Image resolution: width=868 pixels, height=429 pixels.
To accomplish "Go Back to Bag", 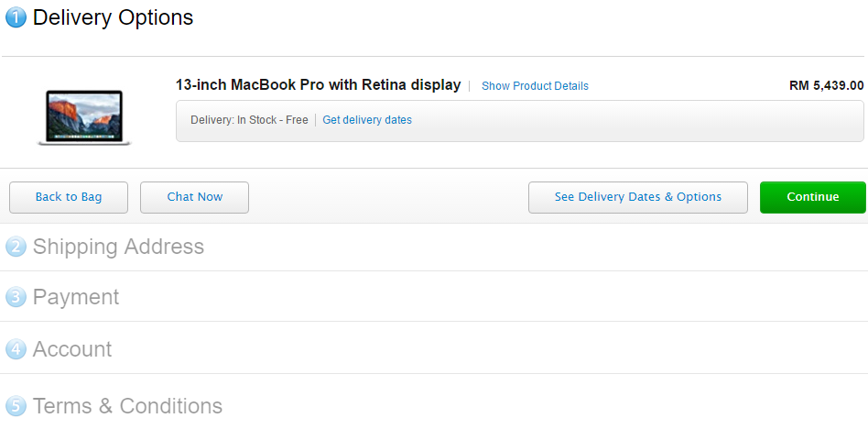I will (69, 197).
